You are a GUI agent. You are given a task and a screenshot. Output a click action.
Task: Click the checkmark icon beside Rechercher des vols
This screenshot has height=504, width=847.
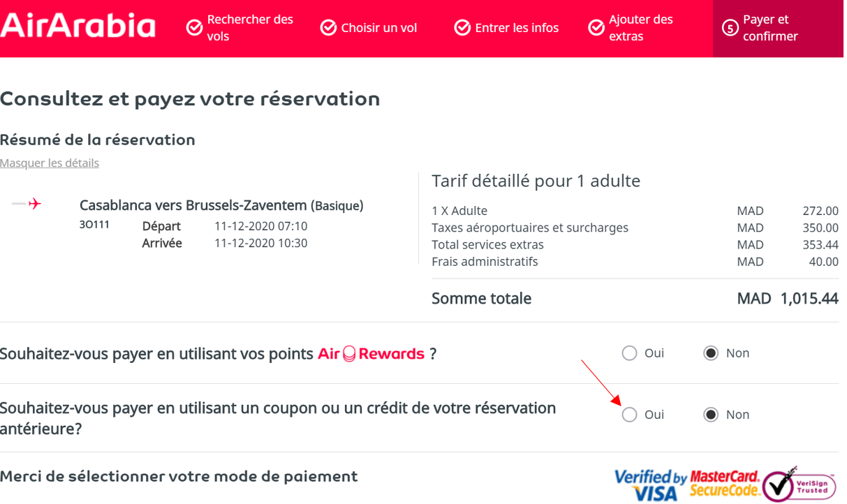click(194, 28)
